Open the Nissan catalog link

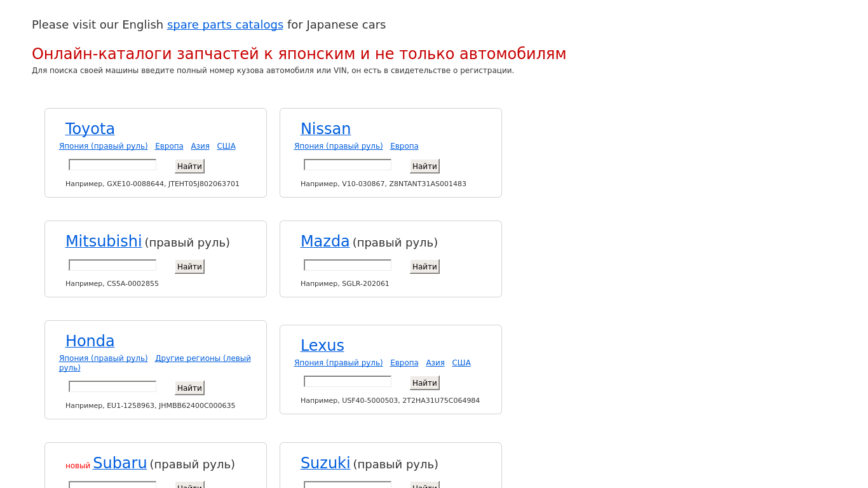(x=325, y=129)
